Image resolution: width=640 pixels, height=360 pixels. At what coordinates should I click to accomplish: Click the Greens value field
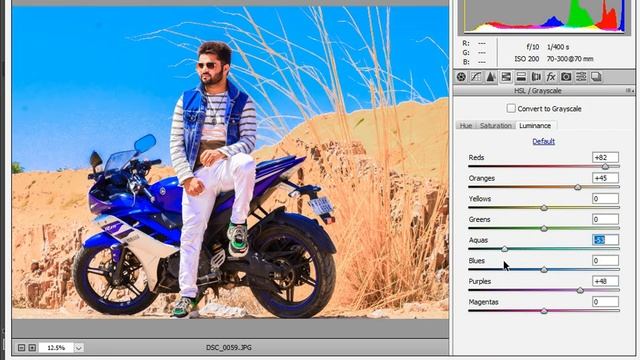pos(605,219)
